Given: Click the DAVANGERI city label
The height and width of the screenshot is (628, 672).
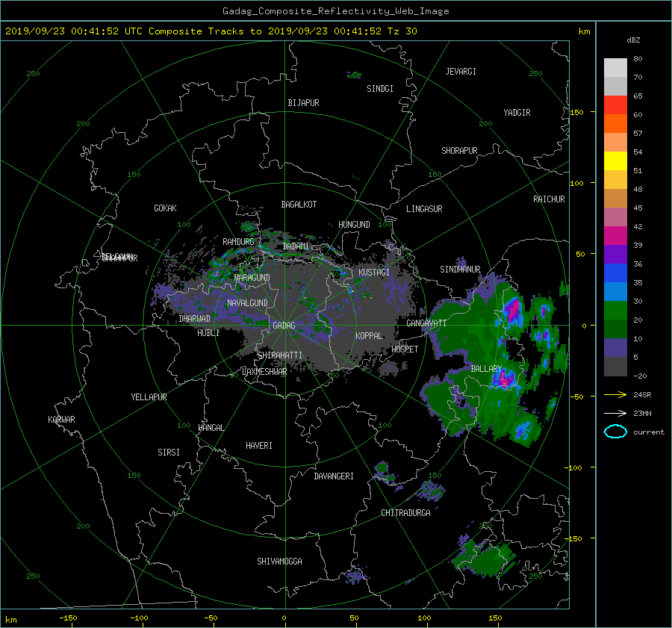Looking at the screenshot, I should 334,476.
